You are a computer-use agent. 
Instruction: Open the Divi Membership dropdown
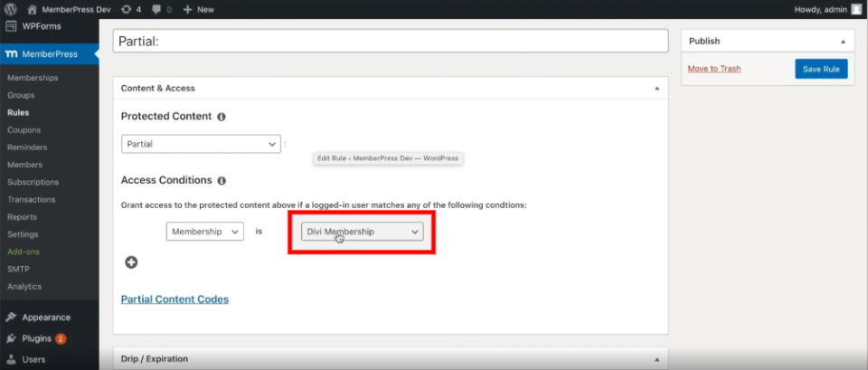click(x=363, y=232)
